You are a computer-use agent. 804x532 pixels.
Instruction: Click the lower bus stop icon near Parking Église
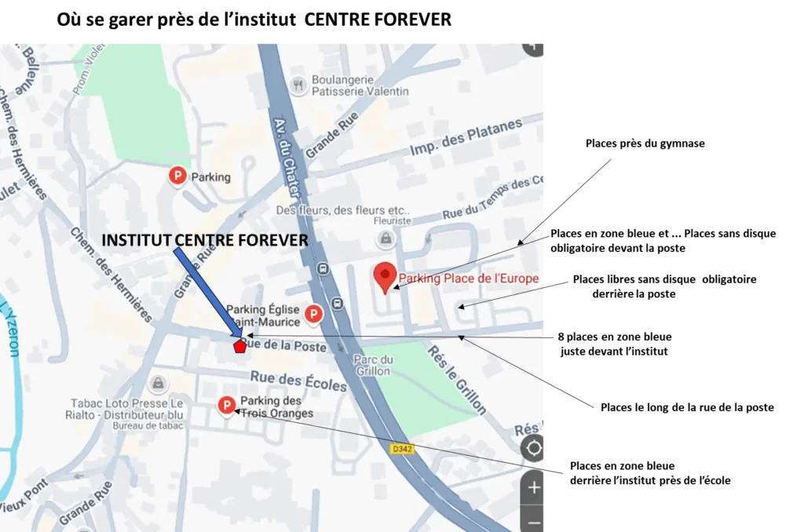(338, 304)
